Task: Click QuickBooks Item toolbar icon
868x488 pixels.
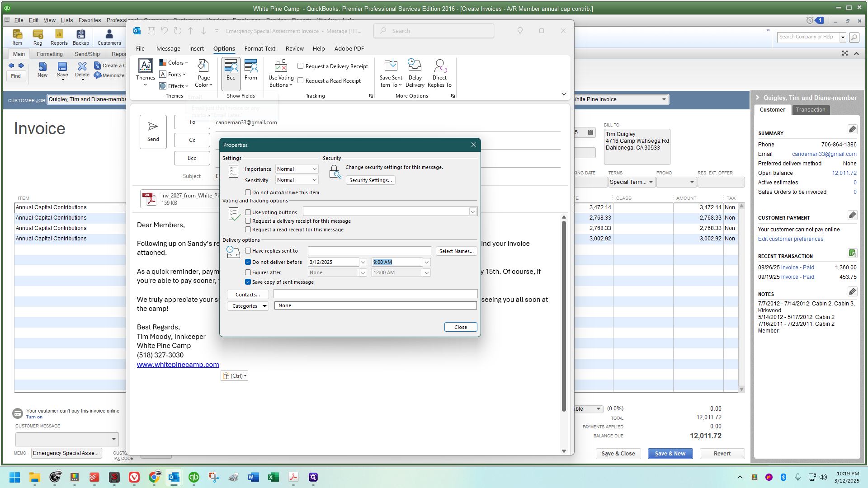Action: pyautogui.click(x=17, y=37)
